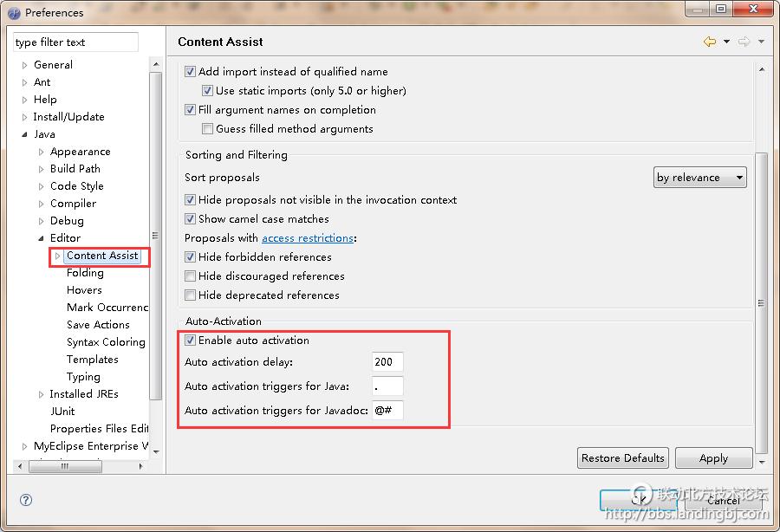
Task: Select Syntax Coloring preference page
Action: 106,342
